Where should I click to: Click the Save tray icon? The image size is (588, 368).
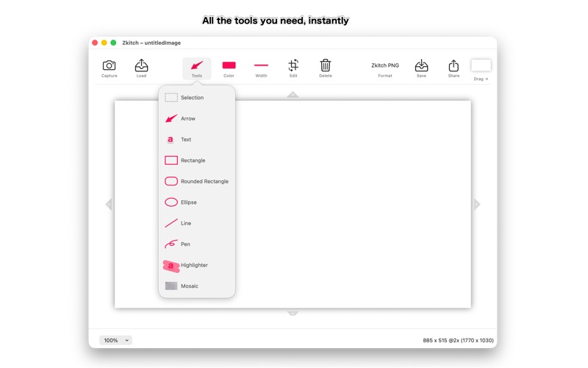pos(421,66)
